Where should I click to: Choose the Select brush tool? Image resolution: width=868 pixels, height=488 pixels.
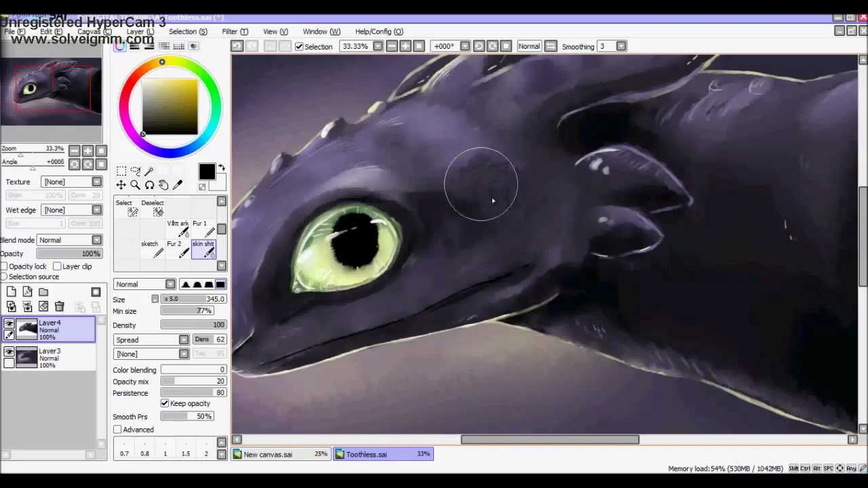pyautogui.click(x=127, y=209)
